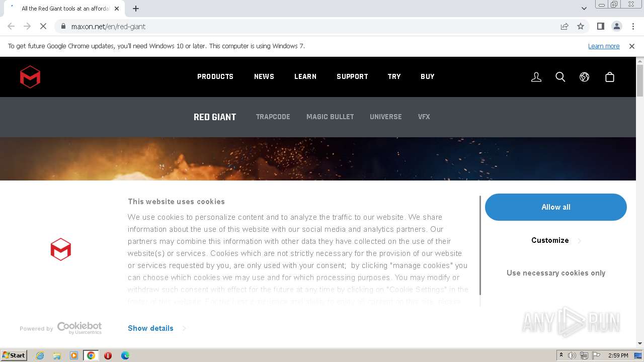Open language globe icon
The image size is (644, 362).
pyautogui.click(x=584, y=77)
